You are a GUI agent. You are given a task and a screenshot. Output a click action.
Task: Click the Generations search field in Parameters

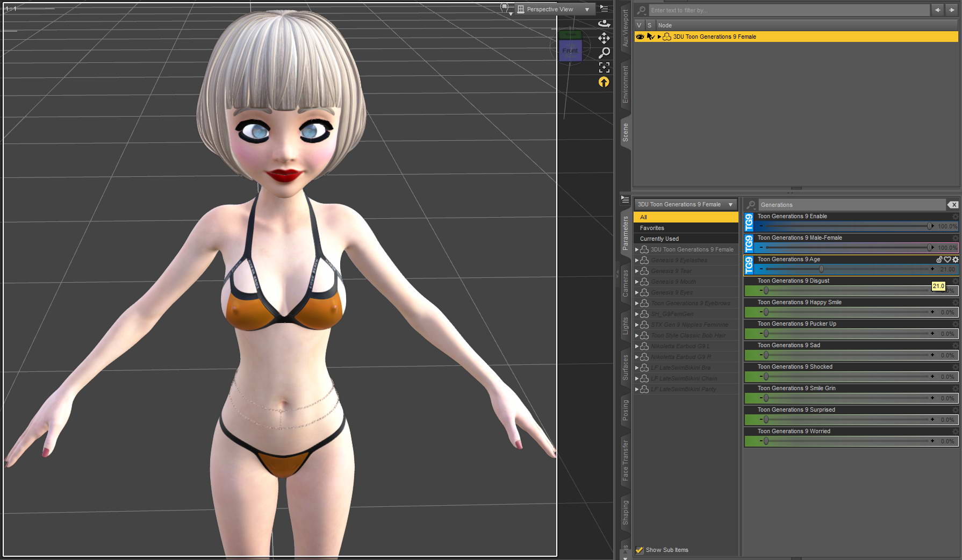(x=851, y=205)
